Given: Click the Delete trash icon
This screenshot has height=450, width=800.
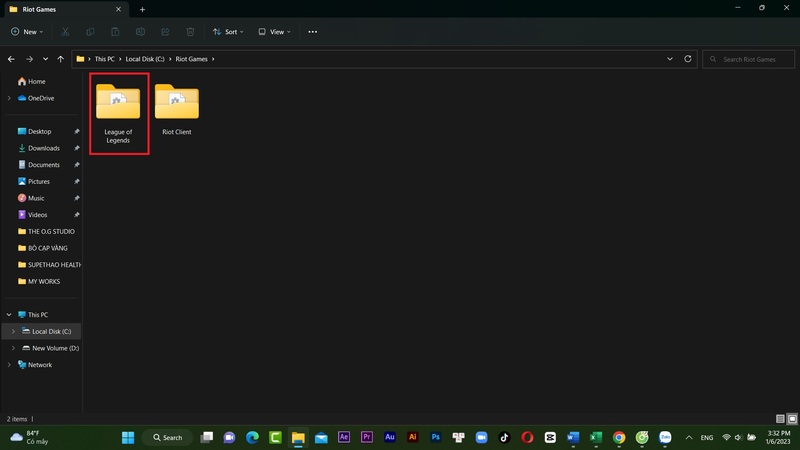Looking at the screenshot, I should tap(190, 32).
